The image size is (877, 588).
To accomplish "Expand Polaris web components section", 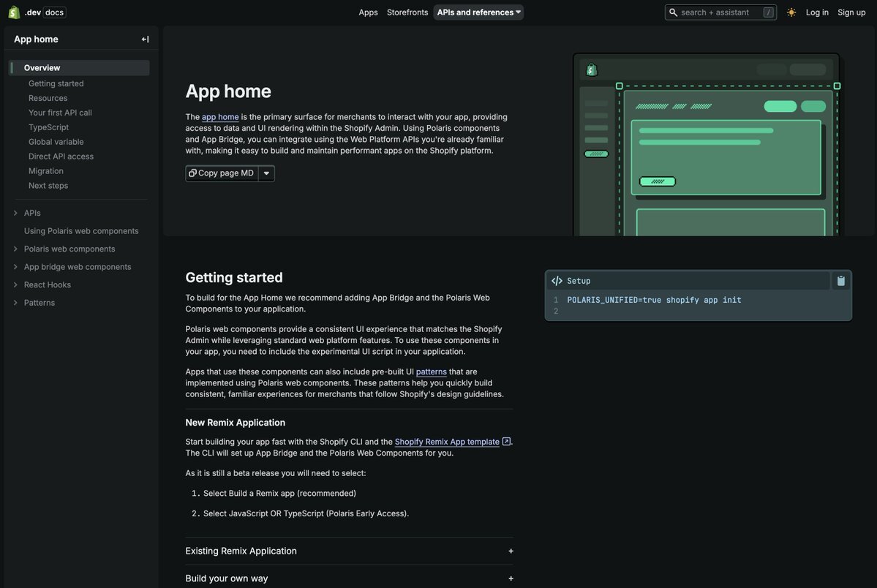I will coord(15,249).
